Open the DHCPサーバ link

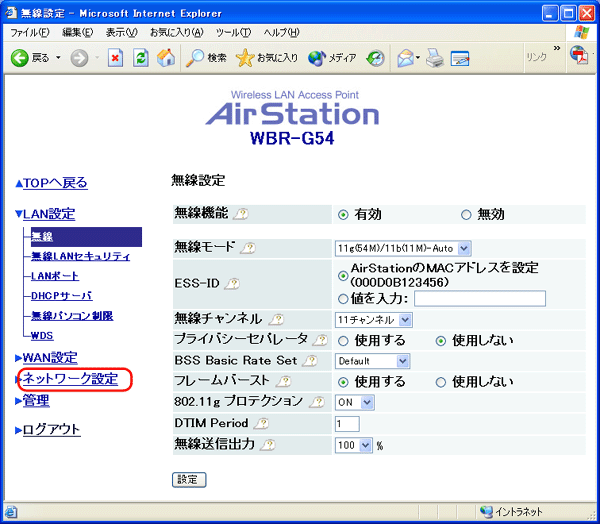click(62, 296)
